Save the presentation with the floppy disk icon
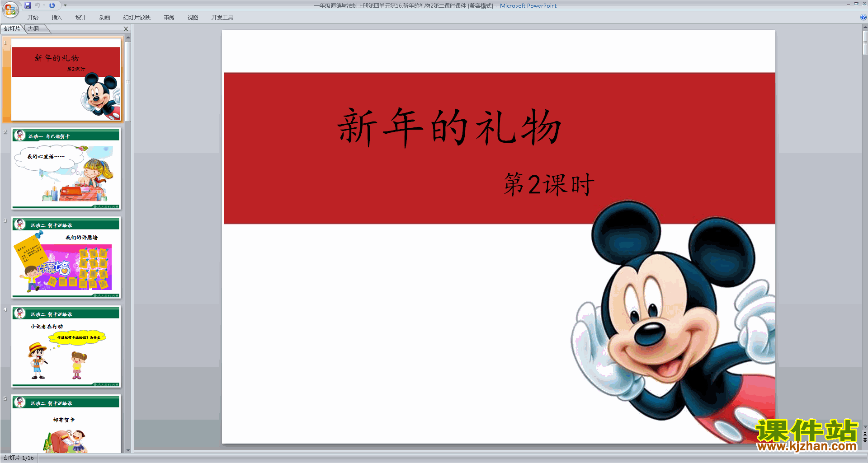Image resolution: width=868 pixels, height=463 pixels. 28,5
